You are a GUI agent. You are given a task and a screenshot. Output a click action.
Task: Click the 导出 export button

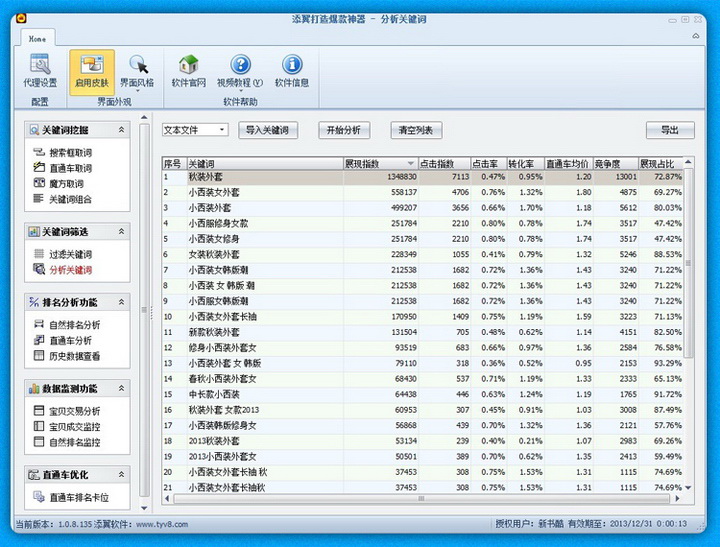(670, 130)
